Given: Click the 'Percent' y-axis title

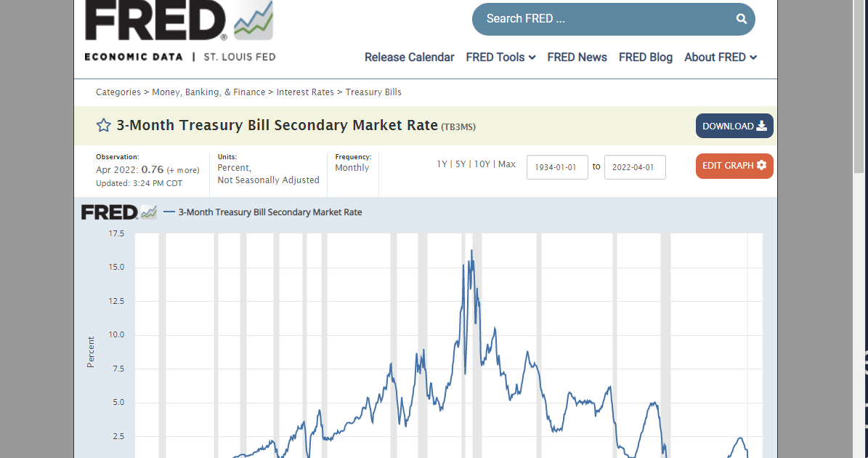Looking at the screenshot, I should pyautogui.click(x=91, y=352).
